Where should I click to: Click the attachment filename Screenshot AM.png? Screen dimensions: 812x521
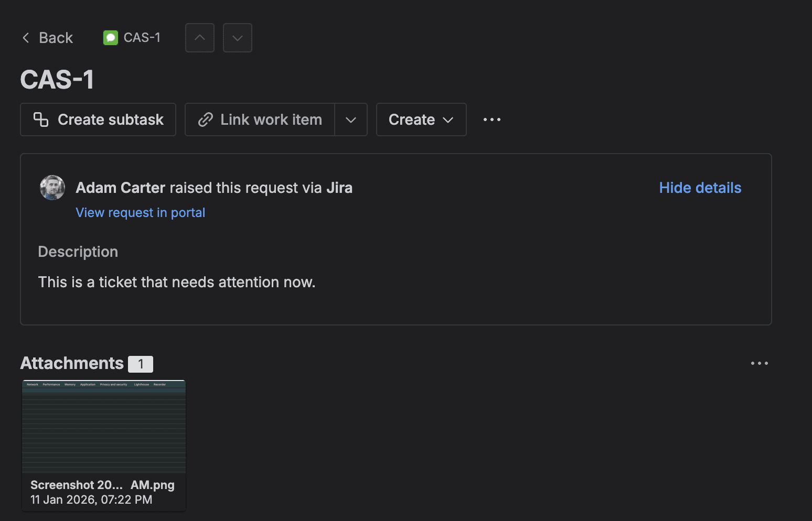tap(102, 485)
